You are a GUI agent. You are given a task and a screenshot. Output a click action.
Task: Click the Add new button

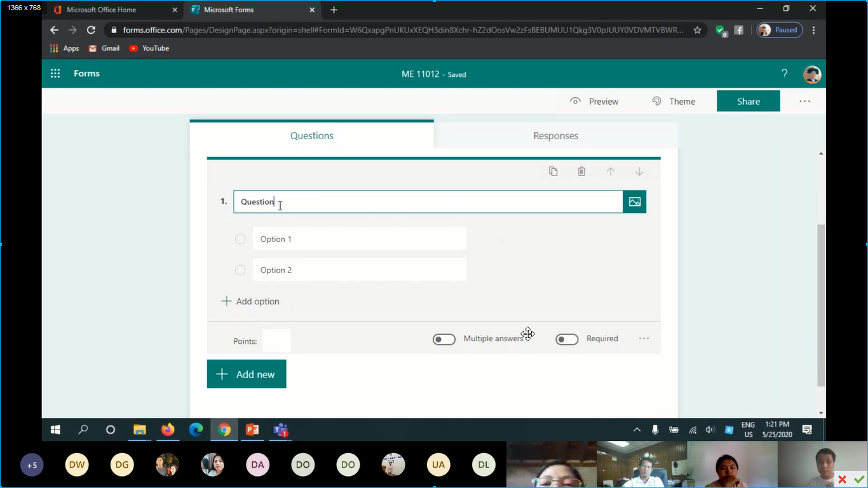[x=247, y=374]
